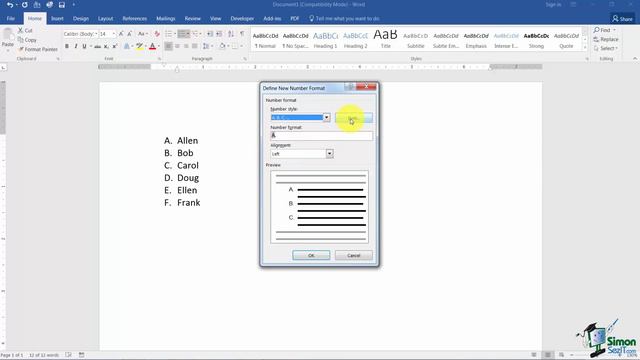Click Justify alignment icon
Screen dimensions: 640x360
(195, 47)
